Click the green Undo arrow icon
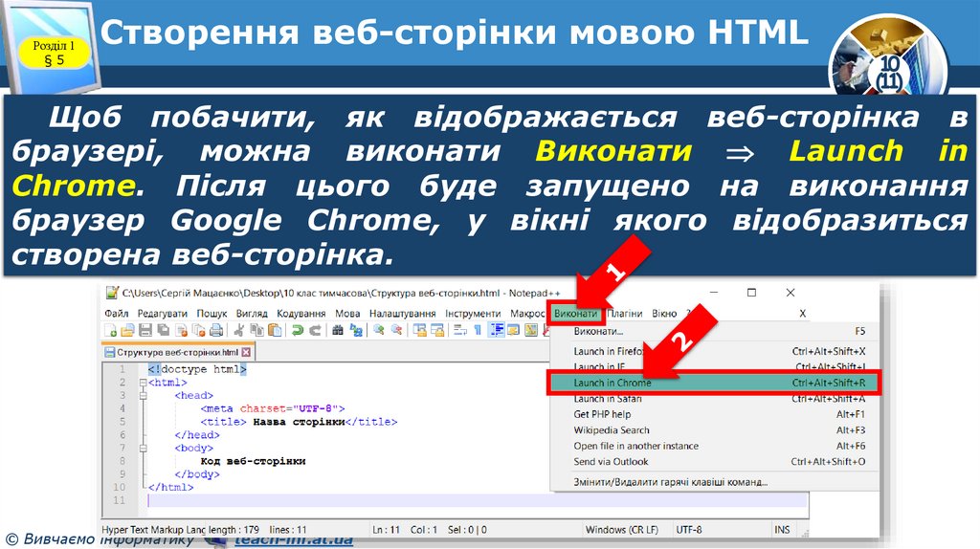The width and height of the screenshot is (980, 549). tap(298, 330)
